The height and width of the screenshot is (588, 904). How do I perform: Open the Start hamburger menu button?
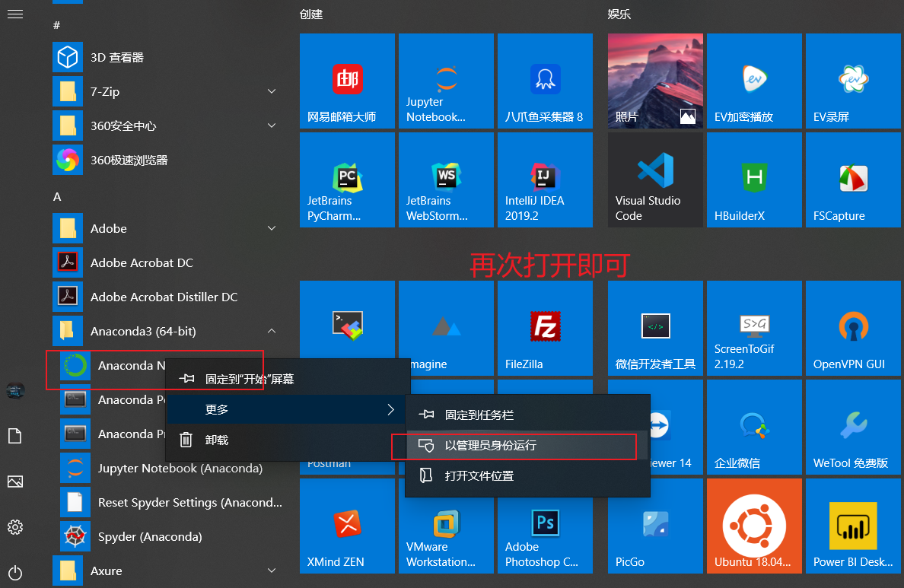[15, 14]
